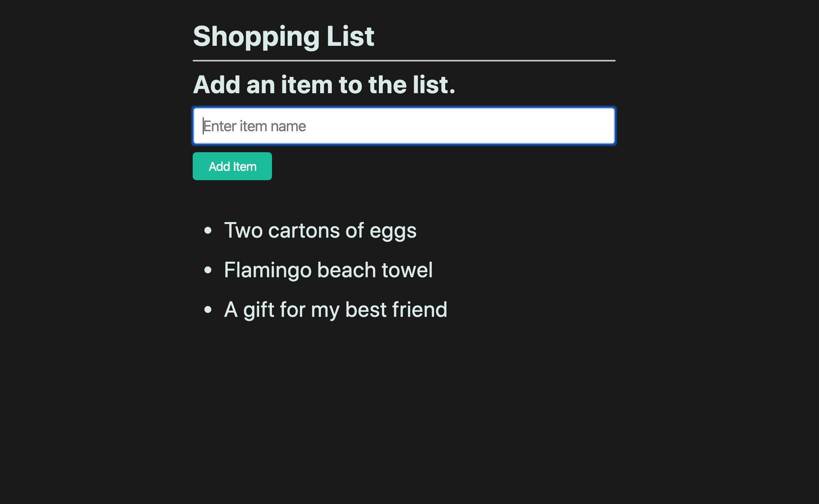Click the bullet beside Two cartons of eggs
819x504 pixels.
[207, 230]
